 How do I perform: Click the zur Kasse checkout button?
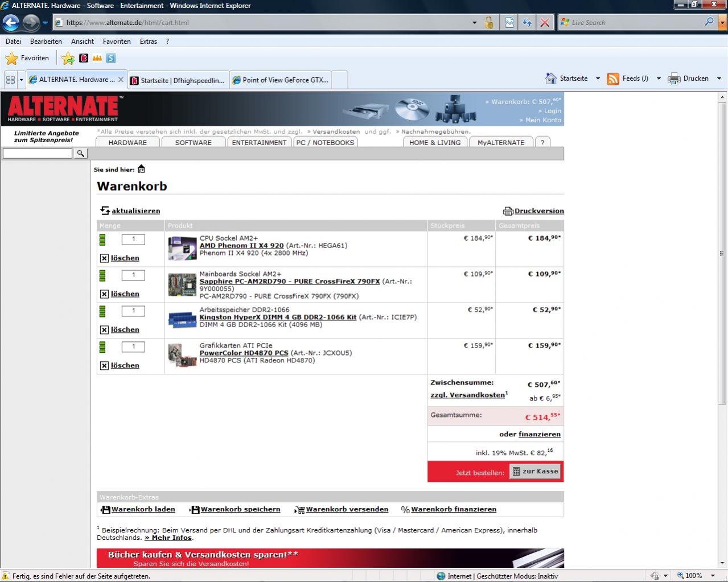click(535, 471)
